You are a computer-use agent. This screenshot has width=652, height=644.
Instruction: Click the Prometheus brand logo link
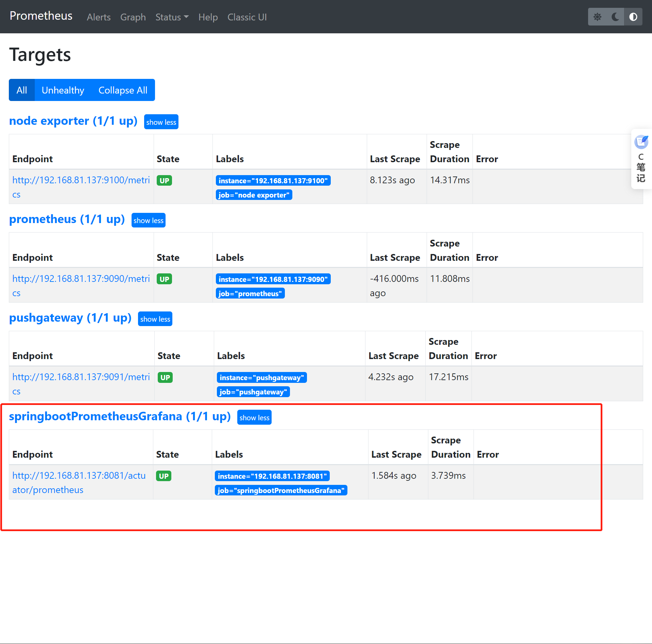point(41,16)
